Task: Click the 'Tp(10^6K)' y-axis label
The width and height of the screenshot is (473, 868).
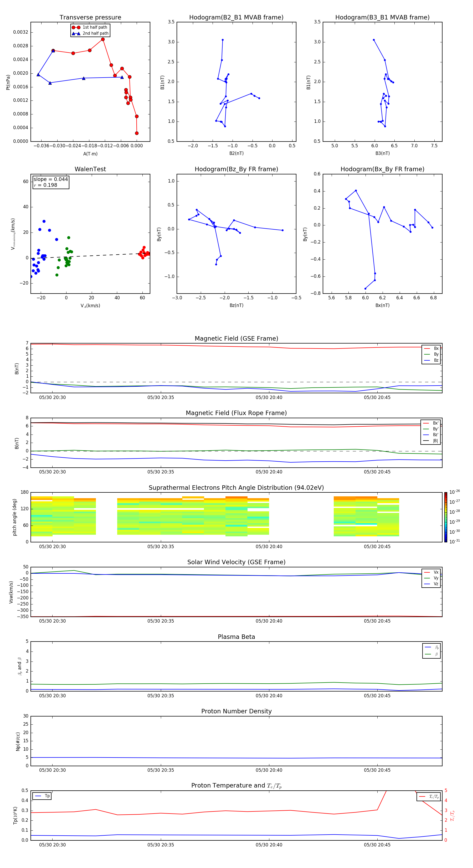Action: pos(15,815)
